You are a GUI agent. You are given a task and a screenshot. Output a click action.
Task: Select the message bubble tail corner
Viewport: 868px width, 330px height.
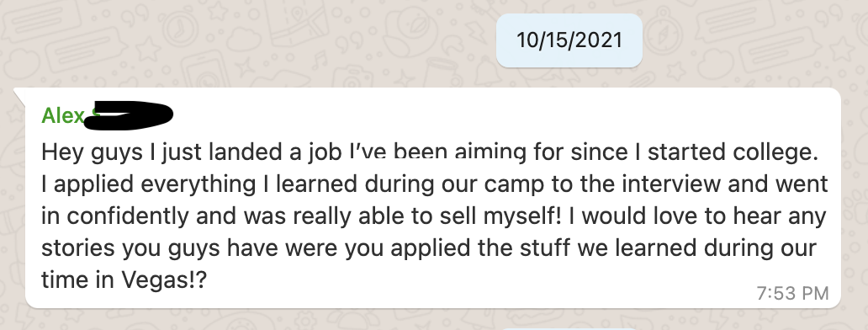coord(20,93)
